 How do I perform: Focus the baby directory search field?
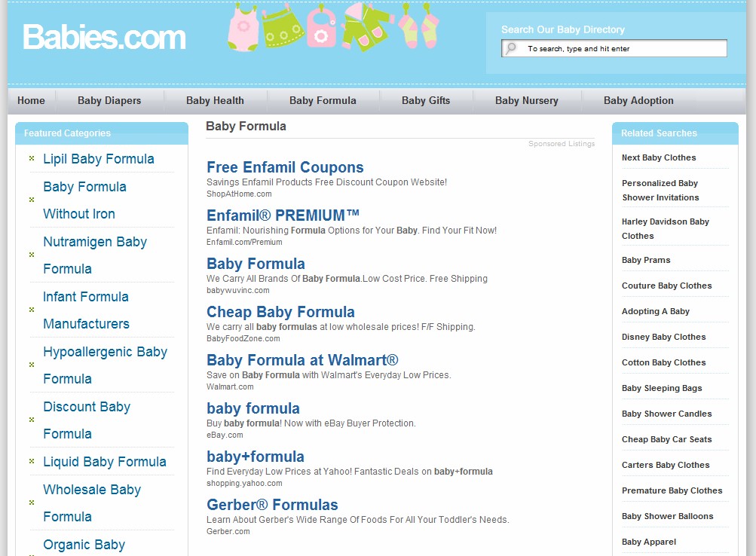click(614, 48)
